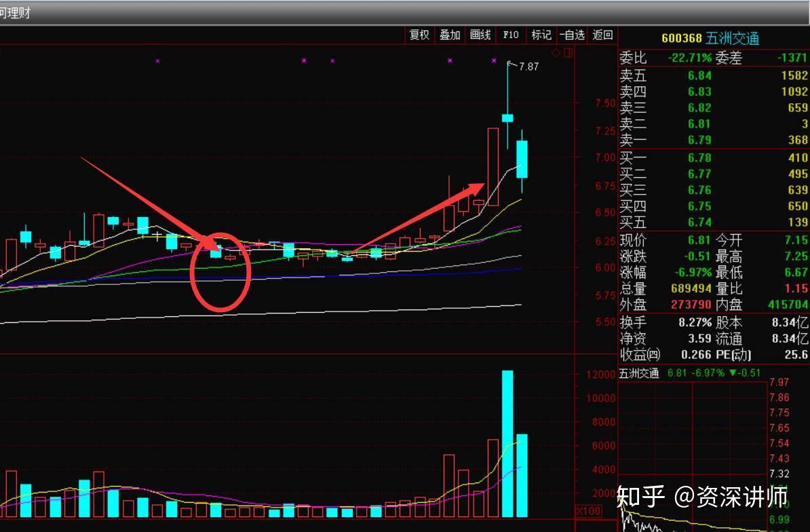Click the 涨幅 value -6.97% in the quote table

coord(693,272)
